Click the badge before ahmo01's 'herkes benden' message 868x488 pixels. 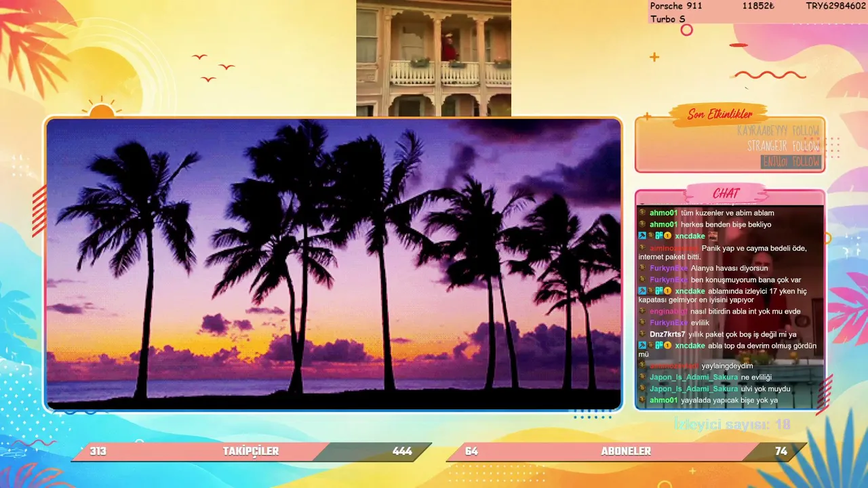[x=642, y=224]
